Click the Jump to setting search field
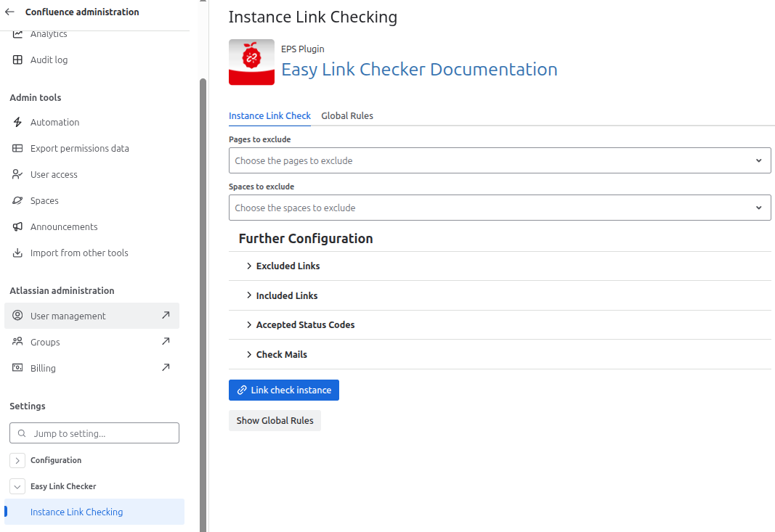Image resolution: width=775 pixels, height=532 pixels. [x=94, y=433]
